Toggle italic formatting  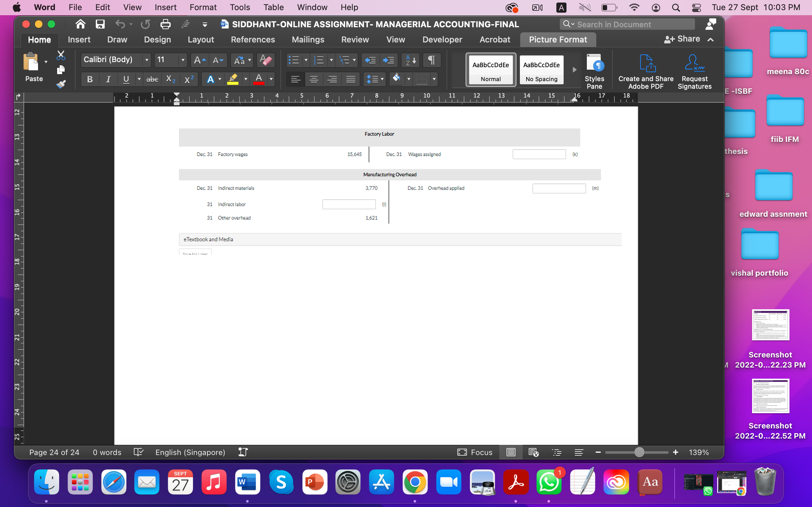coord(108,79)
